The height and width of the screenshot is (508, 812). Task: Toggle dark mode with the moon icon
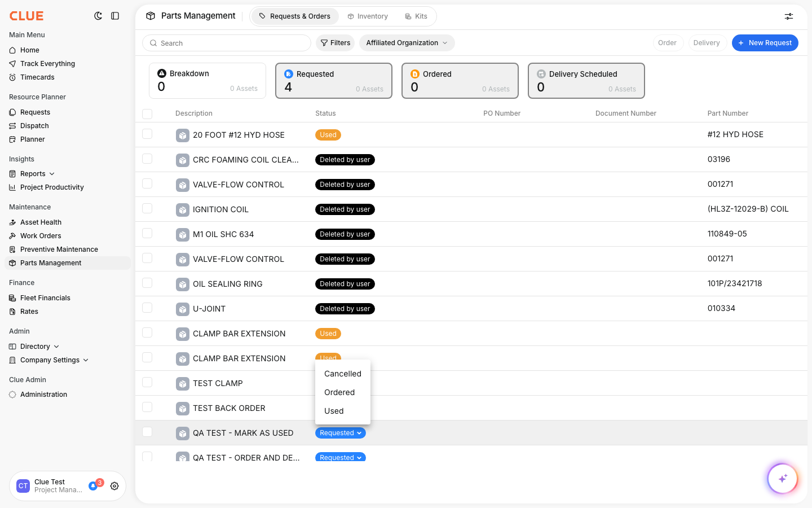click(99, 16)
